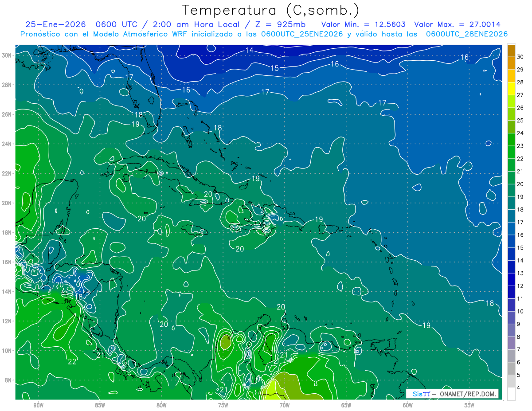Screen dimensions: 532x411
Task: Click longitude axis label "90W"
Action: (39, 405)
